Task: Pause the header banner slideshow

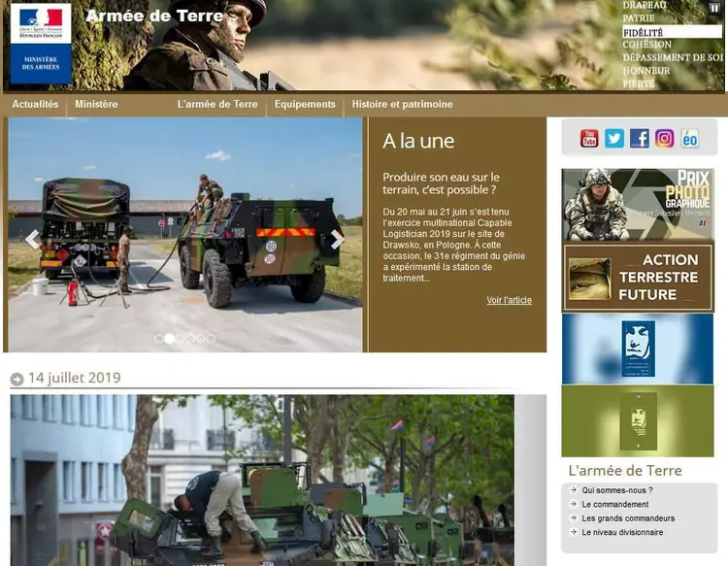Action: click(715, 8)
